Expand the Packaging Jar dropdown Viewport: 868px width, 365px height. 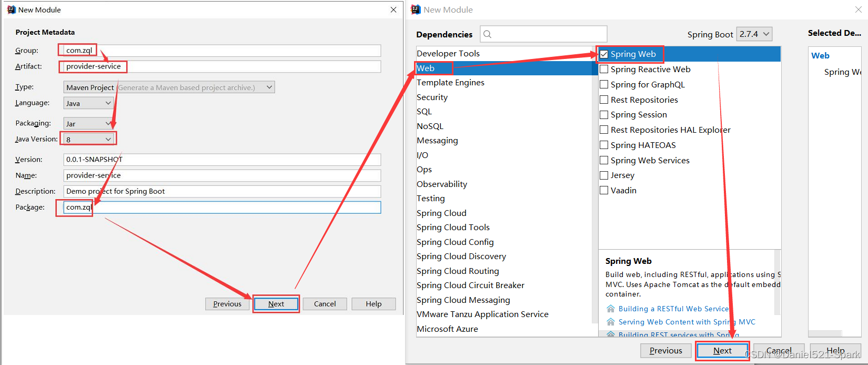pos(88,124)
